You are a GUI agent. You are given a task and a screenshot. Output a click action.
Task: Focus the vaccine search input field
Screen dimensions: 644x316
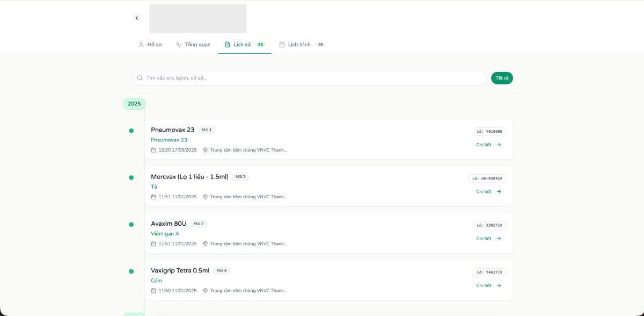tap(311, 78)
